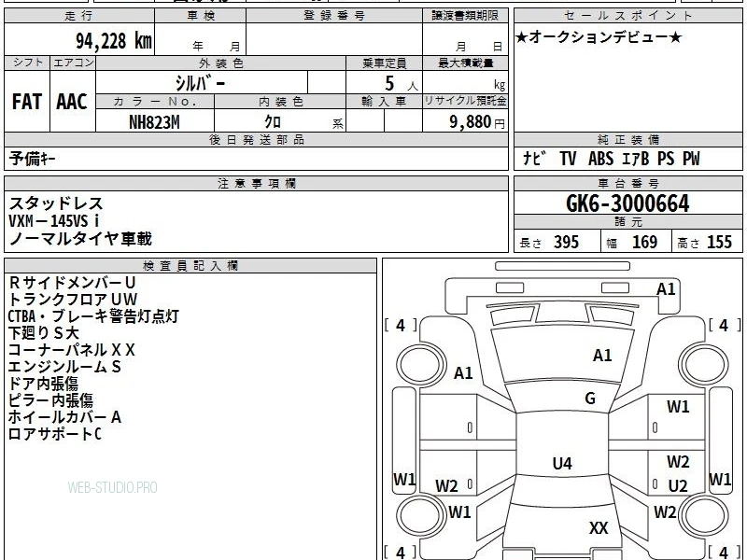The height and width of the screenshot is (560, 747).
Task: Select the 走行 header cell
Action: (x=79, y=16)
